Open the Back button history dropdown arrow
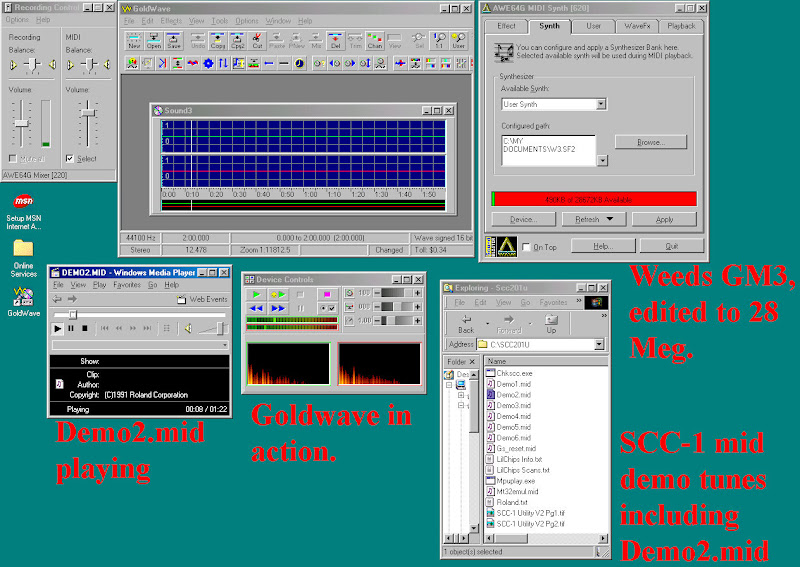Screen dimensions: 800x567 click(x=487, y=324)
